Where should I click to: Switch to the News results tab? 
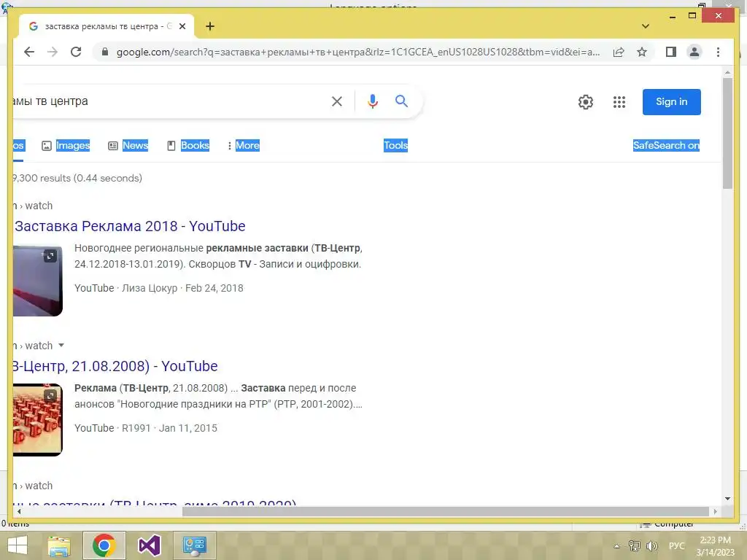click(128, 145)
